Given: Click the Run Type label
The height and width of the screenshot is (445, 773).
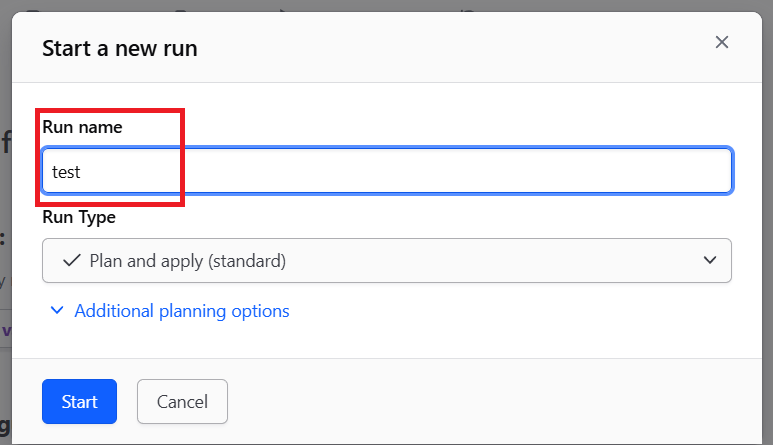Looking at the screenshot, I should pos(79,217).
